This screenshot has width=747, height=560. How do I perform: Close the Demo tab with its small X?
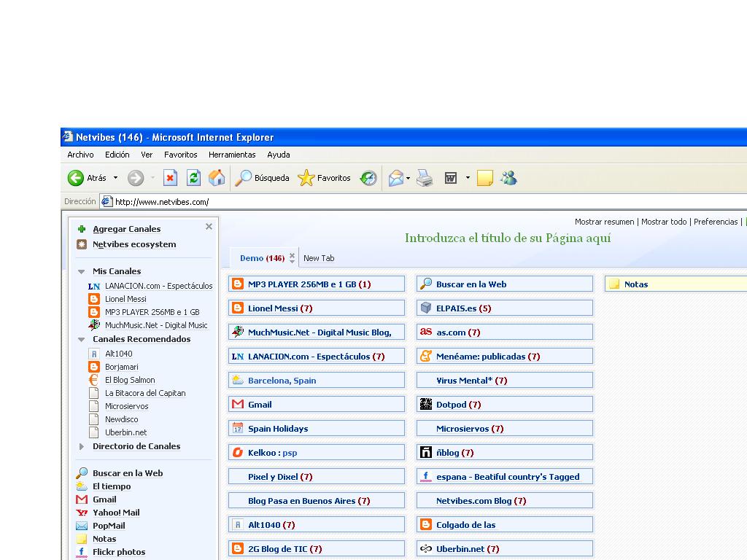(292, 256)
